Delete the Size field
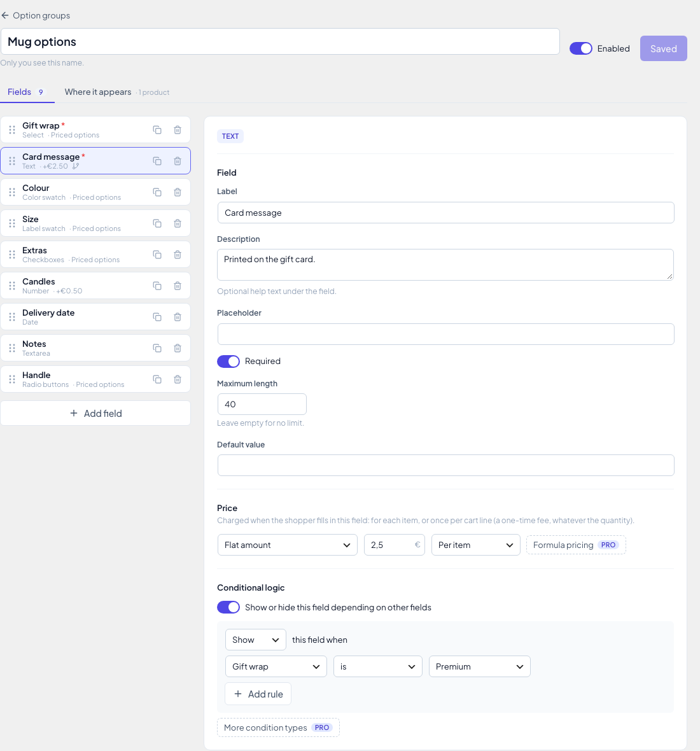 178,223
